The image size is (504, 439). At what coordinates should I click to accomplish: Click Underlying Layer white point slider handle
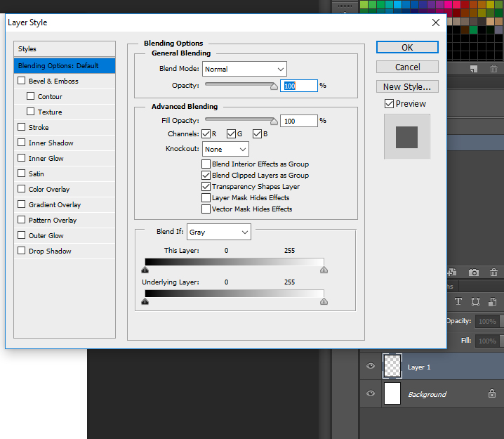point(324,301)
